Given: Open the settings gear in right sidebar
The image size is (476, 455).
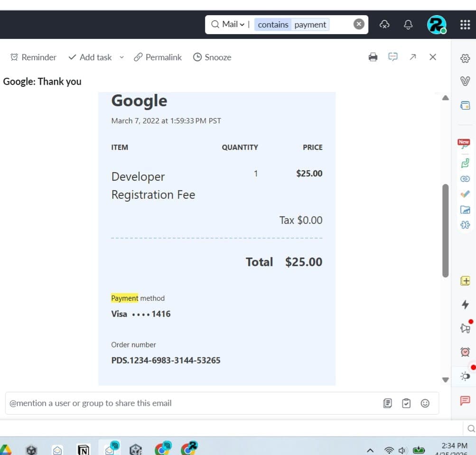Looking at the screenshot, I should [465, 58].
